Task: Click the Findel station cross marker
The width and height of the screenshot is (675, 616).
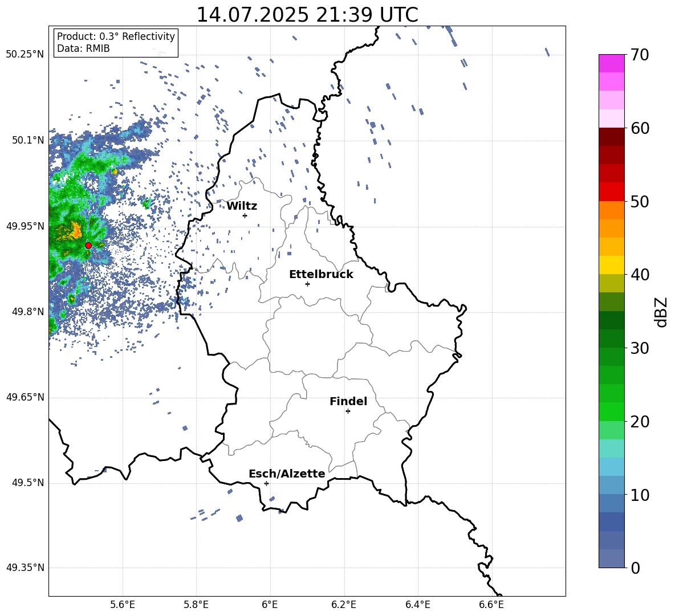Action: 348,411
